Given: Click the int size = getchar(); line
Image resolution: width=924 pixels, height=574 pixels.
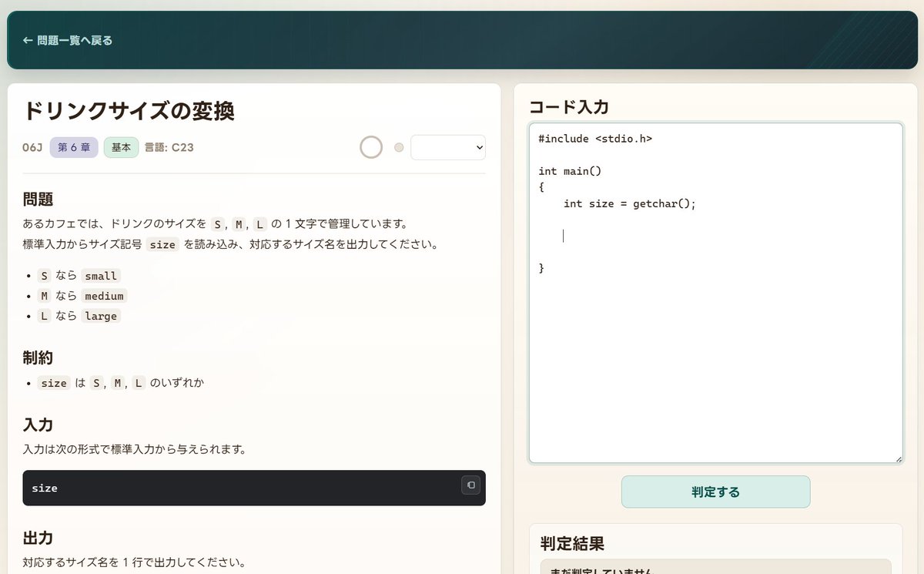Looking at the screenshot, I should (629, 203).
